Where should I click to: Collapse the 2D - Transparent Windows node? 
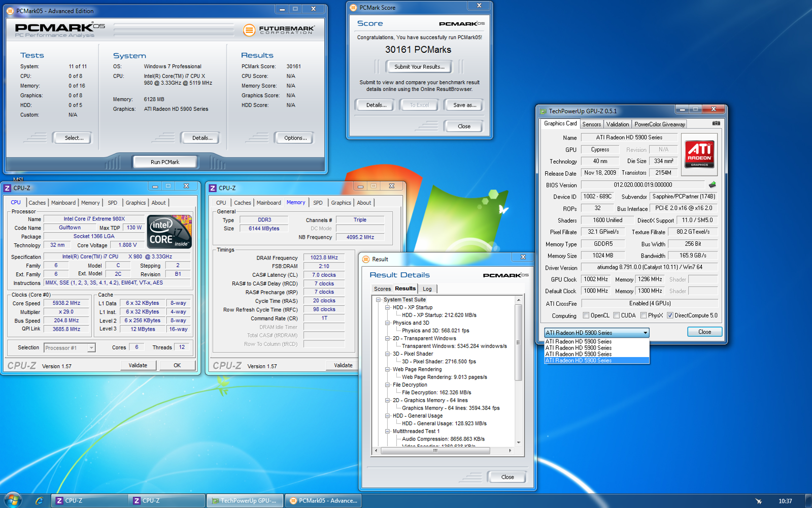[x=387, y=338]
